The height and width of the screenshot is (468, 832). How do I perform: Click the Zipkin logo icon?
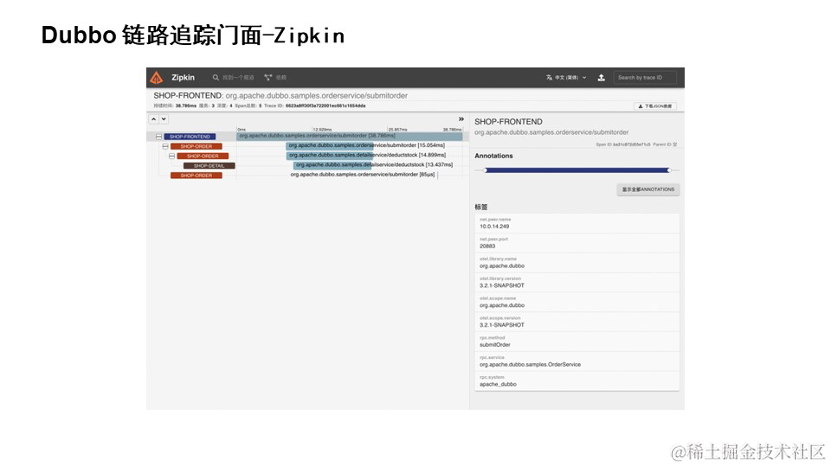click(156, 77)
